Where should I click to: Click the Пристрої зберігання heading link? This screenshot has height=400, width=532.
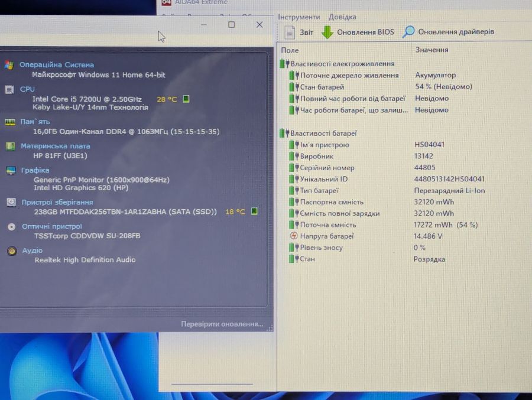[x=57, y=202]
